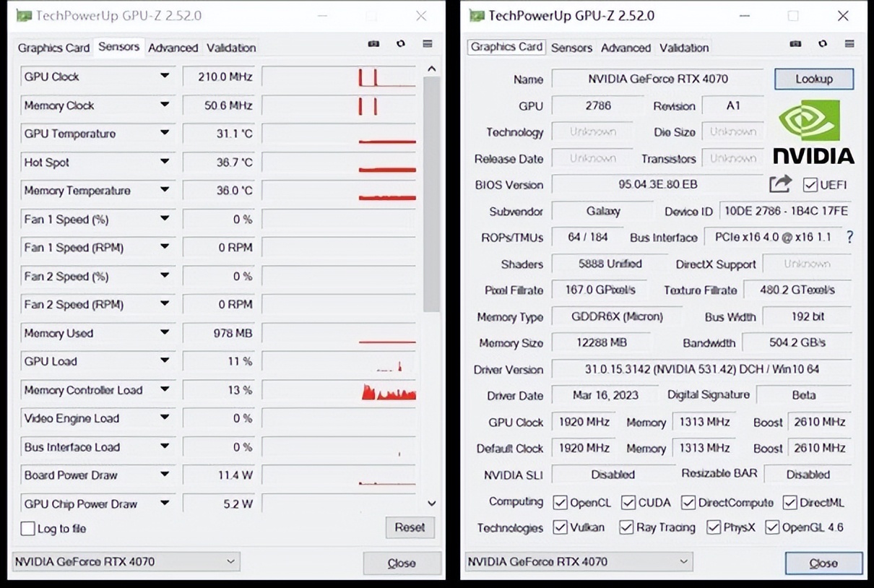Click the sensors panel scrollbar down arrow
The width and height of the screenshot is (874, 588).
click(x=431, y=503)
